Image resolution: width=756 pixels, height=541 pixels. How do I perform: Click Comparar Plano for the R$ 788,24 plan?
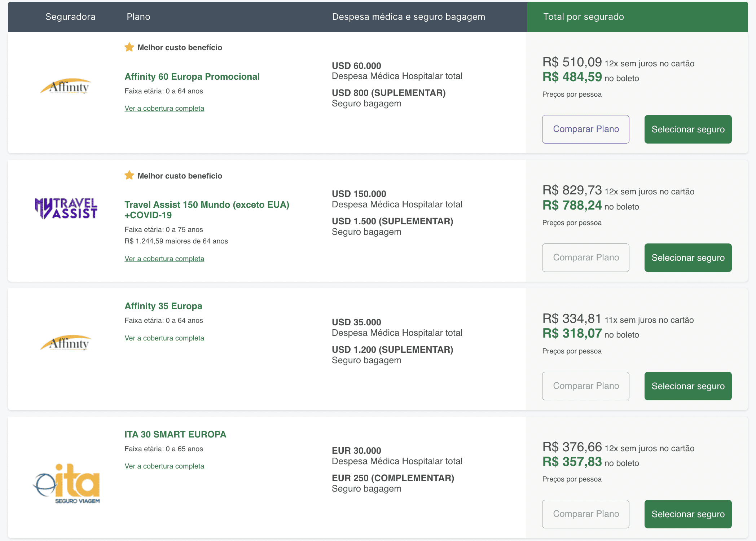586,258
